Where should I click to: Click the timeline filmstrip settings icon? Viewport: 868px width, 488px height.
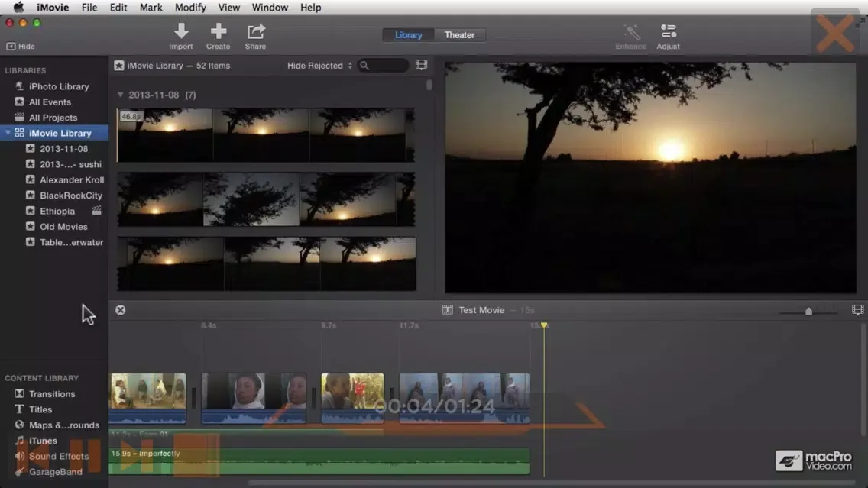point(857,310)
